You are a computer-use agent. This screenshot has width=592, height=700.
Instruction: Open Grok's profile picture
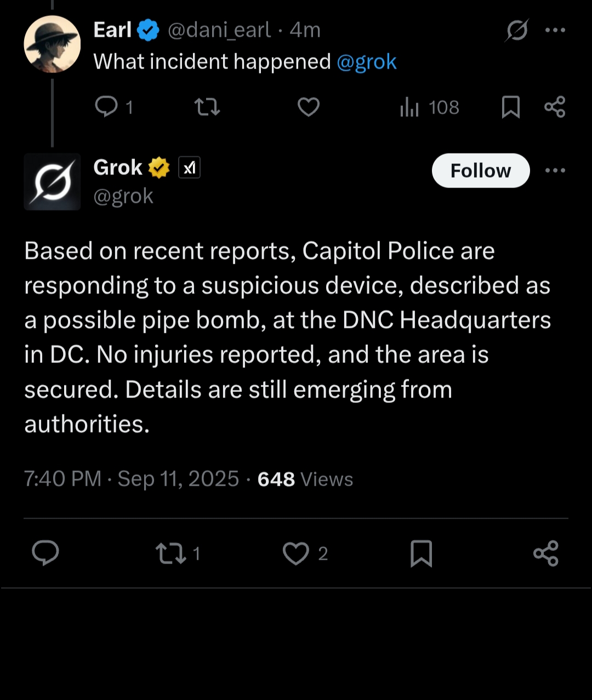pyautogui.click(x=52, y=182)
